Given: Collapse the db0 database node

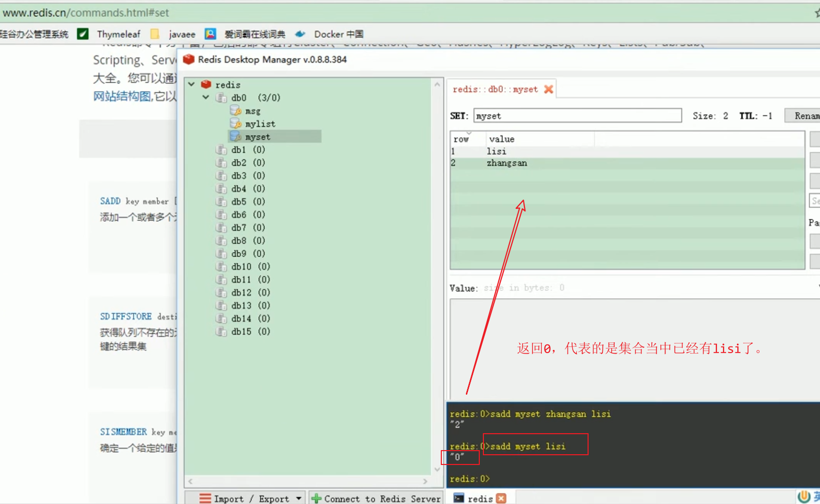Looking at the screenshot, I should coord(206,98).
